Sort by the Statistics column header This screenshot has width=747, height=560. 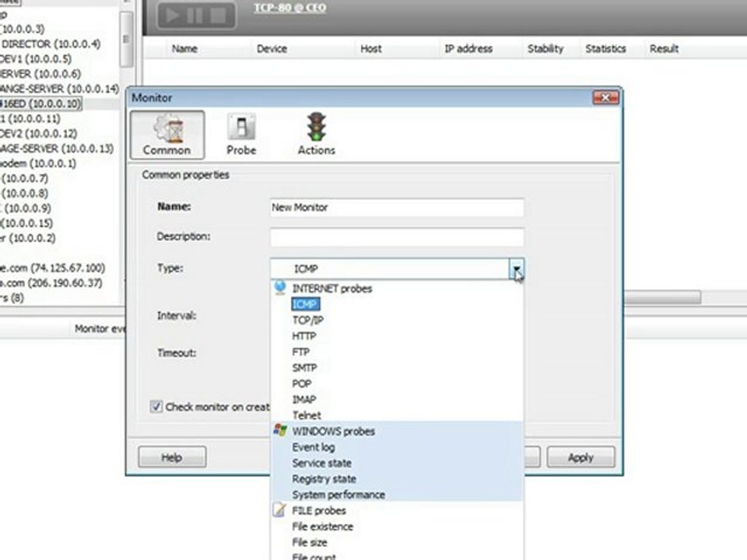(605, 48)
